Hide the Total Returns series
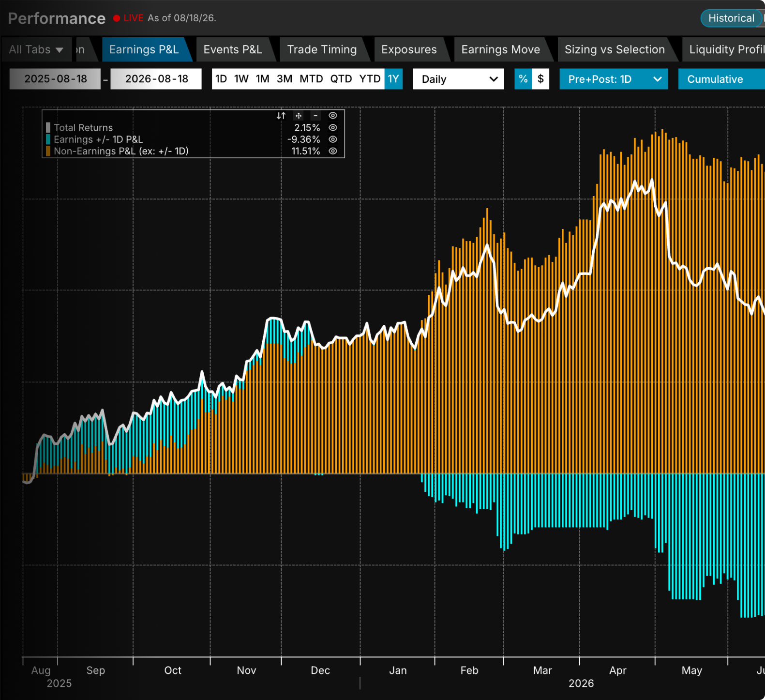Screen dimensions: 765x700 pos(333,128)
